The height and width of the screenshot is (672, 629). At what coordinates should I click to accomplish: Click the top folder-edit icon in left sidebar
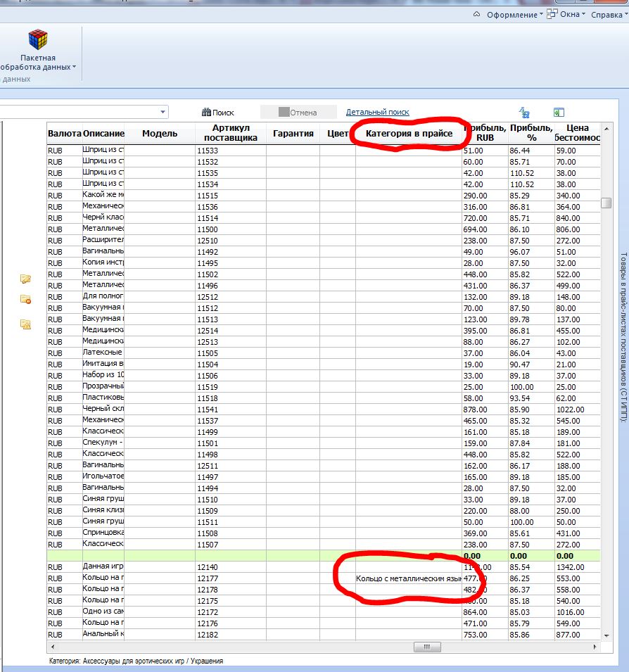point(26,279)
